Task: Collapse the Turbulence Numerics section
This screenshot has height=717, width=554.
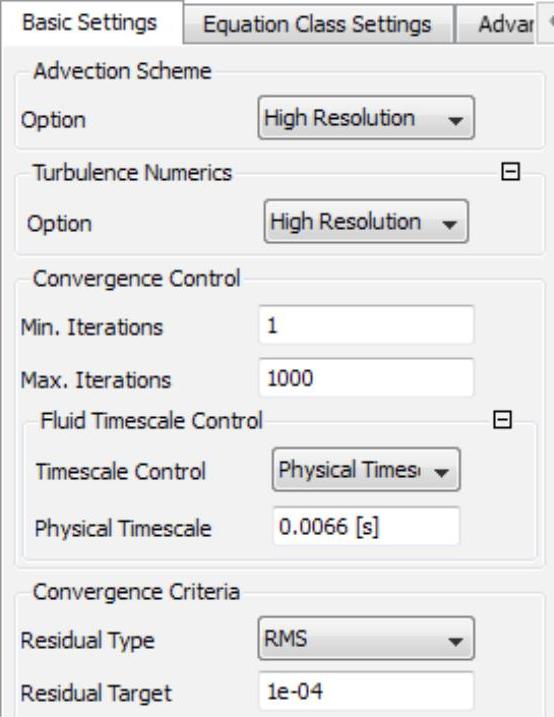Action: [510, 172]
